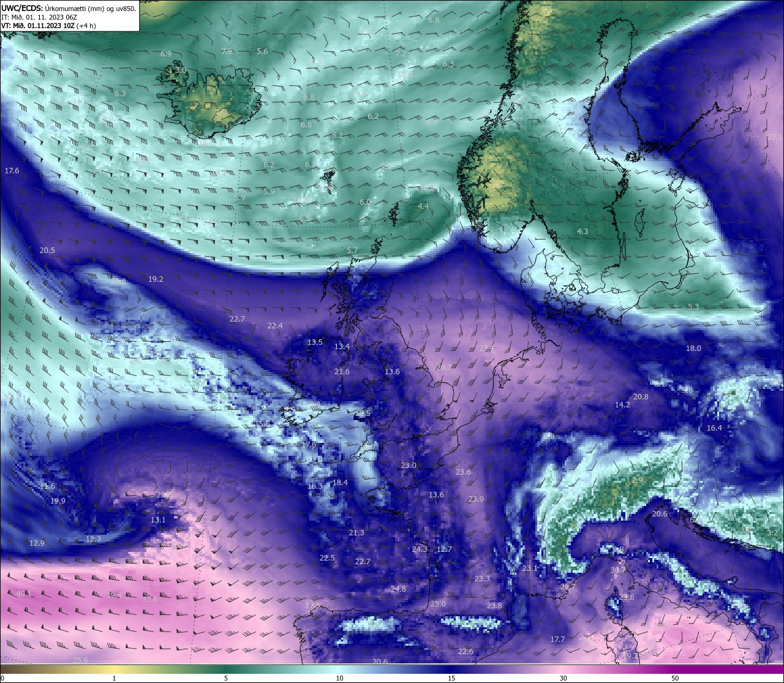Select the 21.6 value on the map
The height and width of the screenshot is (683, 784).
point(342,372)
